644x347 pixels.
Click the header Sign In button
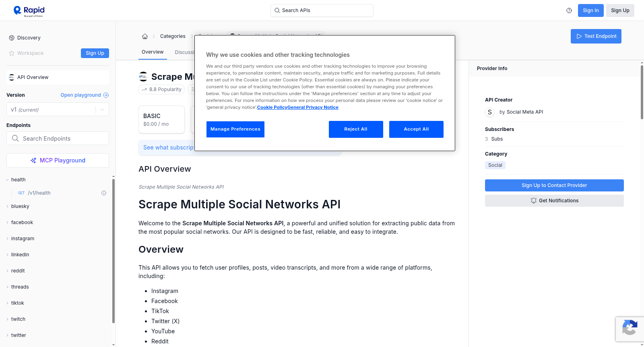click(x=590, y=10)
